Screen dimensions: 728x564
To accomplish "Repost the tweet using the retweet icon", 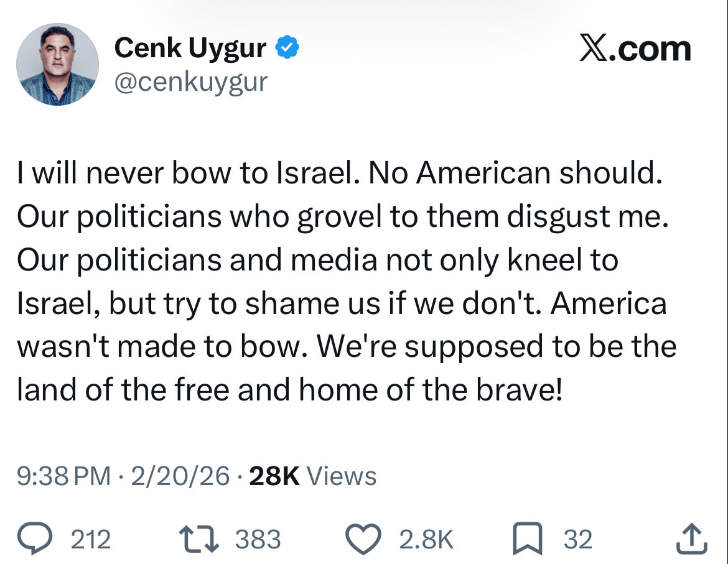I will tap(200, 539).
